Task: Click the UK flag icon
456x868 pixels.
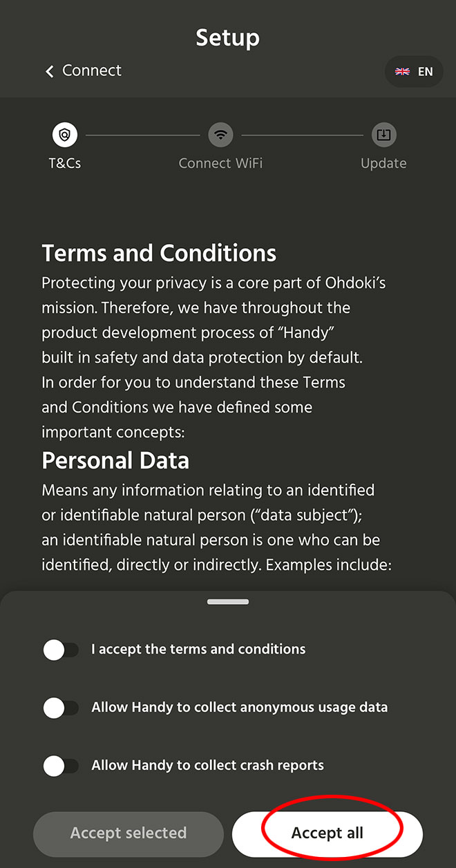Action: click(x=402, y=71)
